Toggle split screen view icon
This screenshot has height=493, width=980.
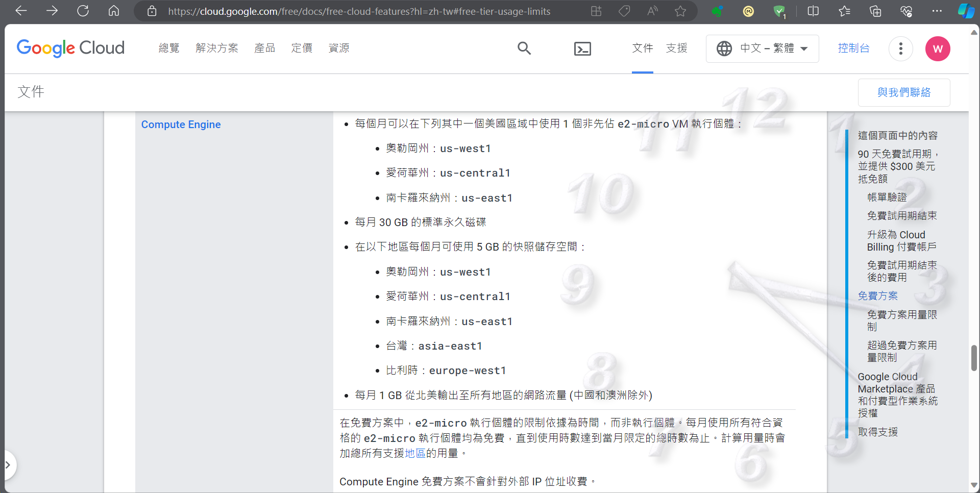(813, 11)
